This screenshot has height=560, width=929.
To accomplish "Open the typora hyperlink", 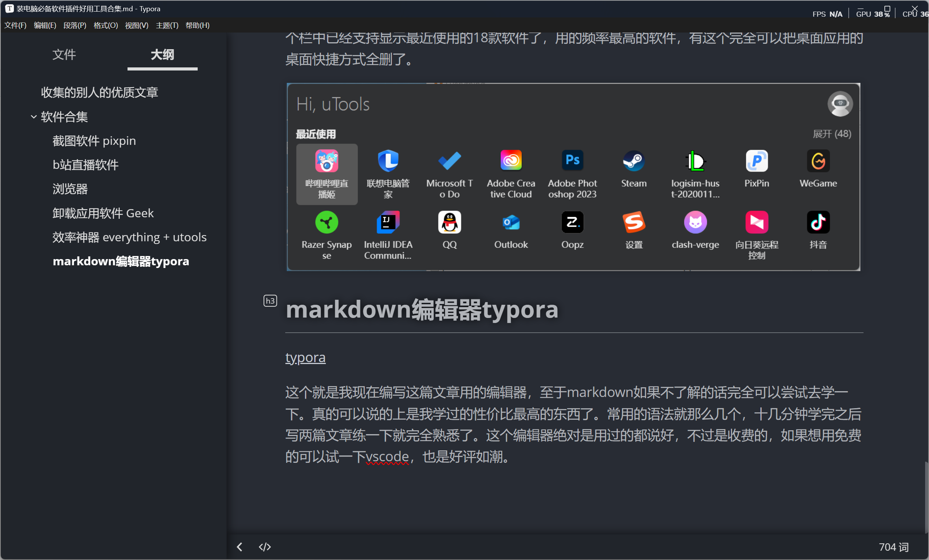I will [305, 357].
